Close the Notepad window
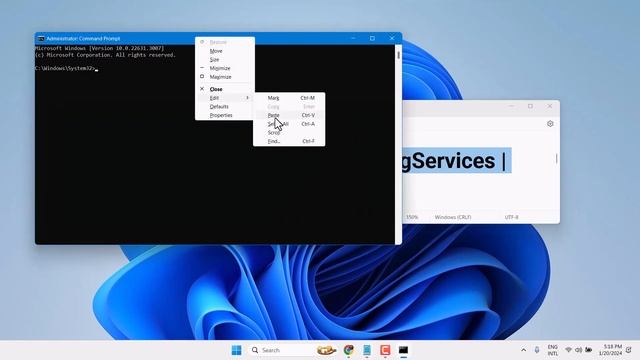The height and width of the screenshot is (360, 640). coord(550,106)
